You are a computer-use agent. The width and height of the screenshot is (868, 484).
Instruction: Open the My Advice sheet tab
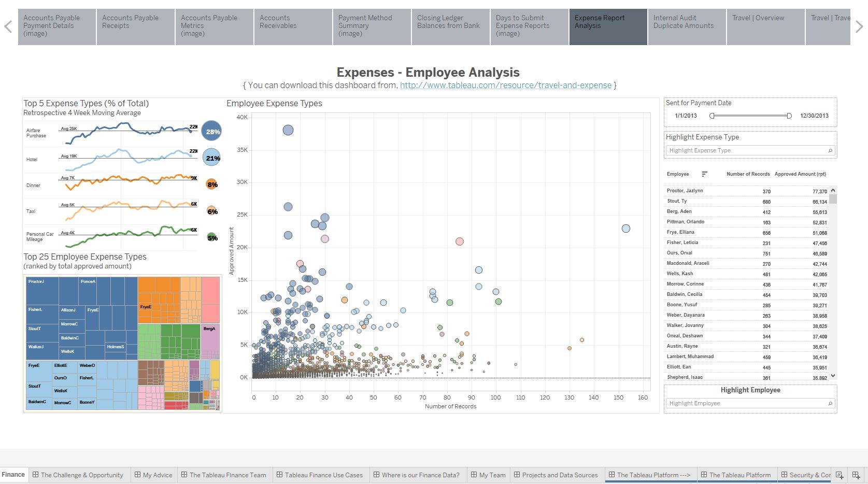click(153, 475)
